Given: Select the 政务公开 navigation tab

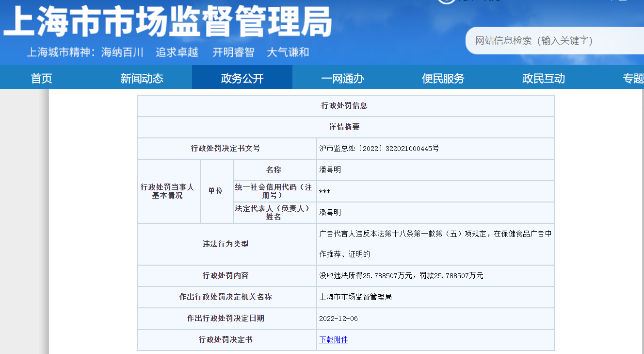Looking at the screenshot, I should pos(242,77).
